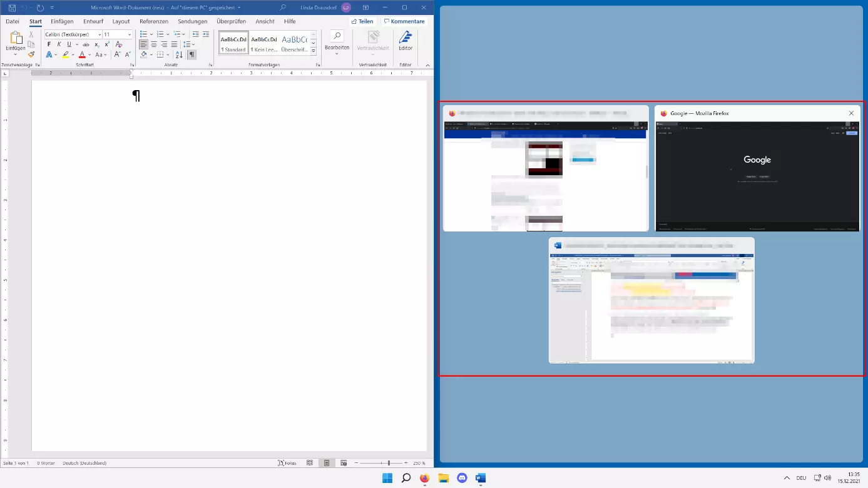Enable Fokus mode in status bar
Screen dimensions: 868x488
coord(287,463)
